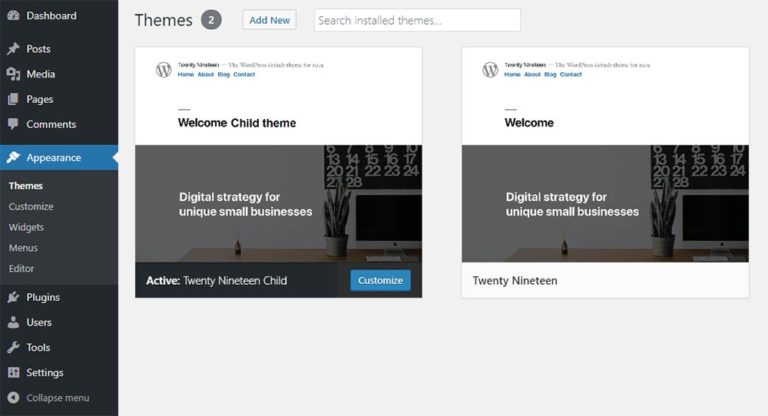Select the Twenty Nineteen theme thumbnail
The width and height of the screenshot is (768, 416).
pos(605,155)
